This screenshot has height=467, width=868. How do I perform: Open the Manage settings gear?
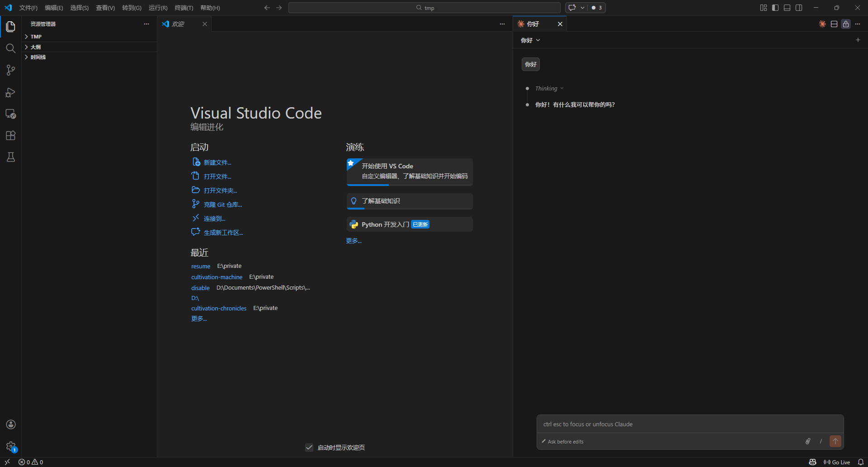pyautogui.click(x=11, y=446)
